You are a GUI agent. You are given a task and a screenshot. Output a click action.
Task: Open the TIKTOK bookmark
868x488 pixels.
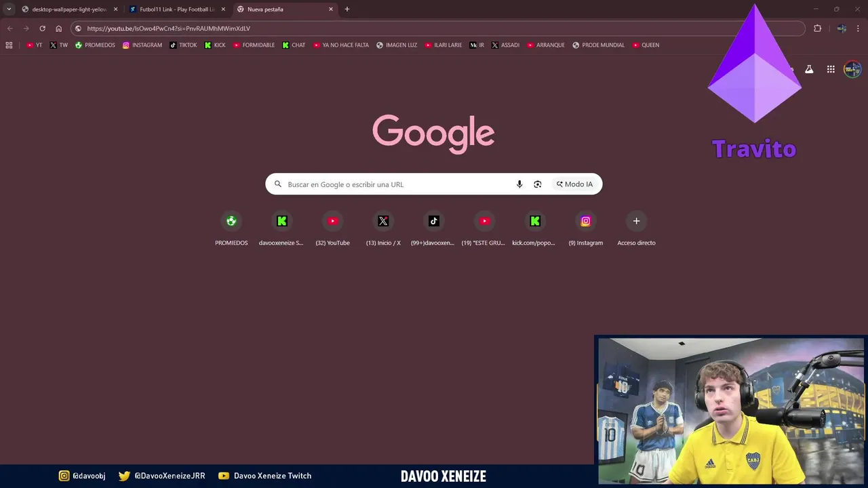click(183, 45)
